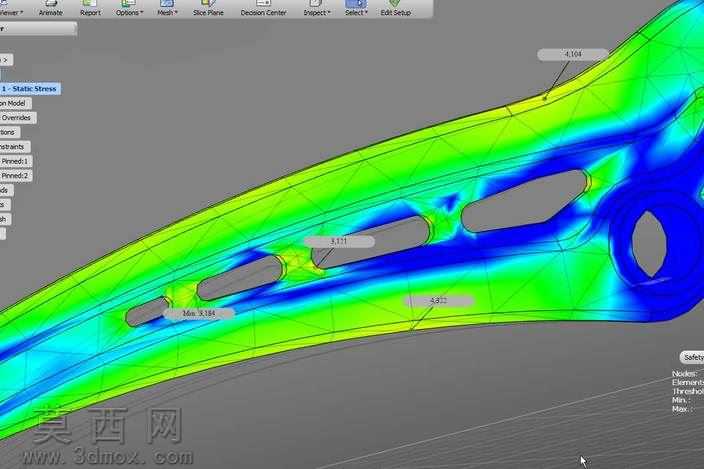Screen dimensions: 704x469
Task: Click the Animate toolbar button
Action: (50, 8)
